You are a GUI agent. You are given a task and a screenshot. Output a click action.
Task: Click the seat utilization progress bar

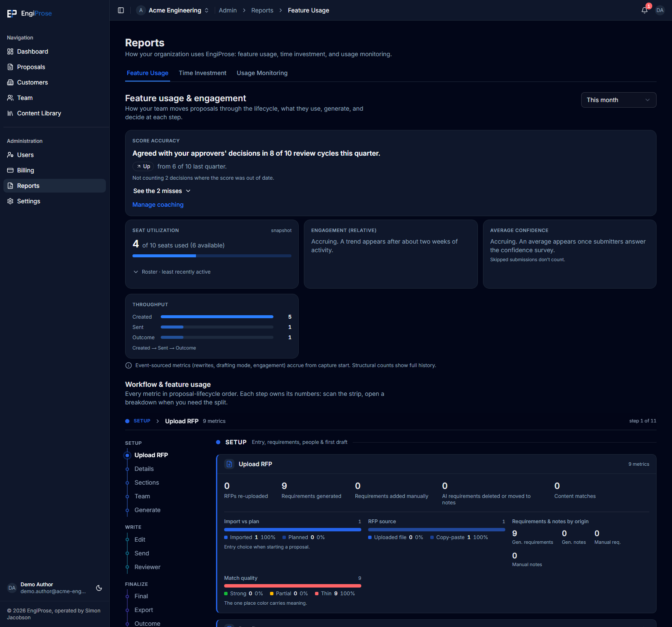(212, 256)
